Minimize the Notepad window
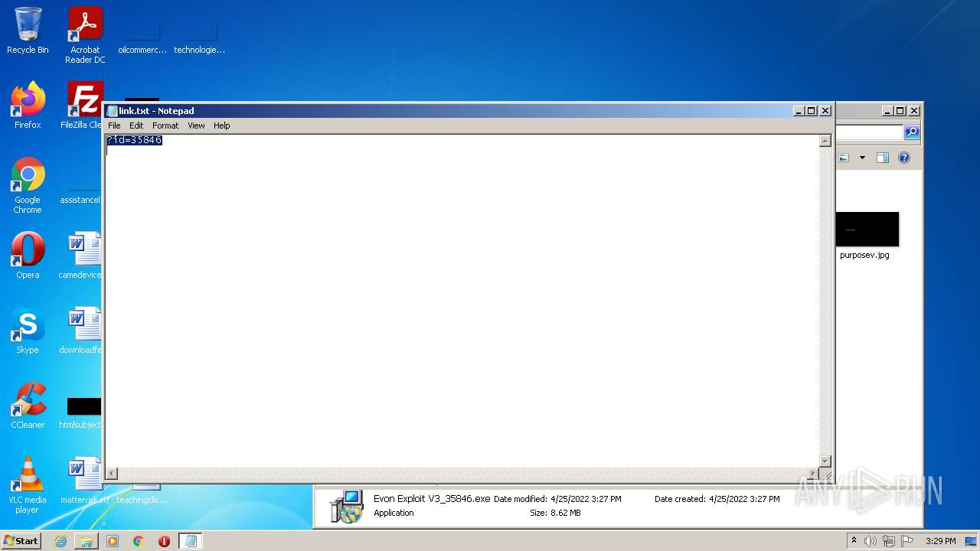This screenshot has width=980, height=551. pos(799,111)
